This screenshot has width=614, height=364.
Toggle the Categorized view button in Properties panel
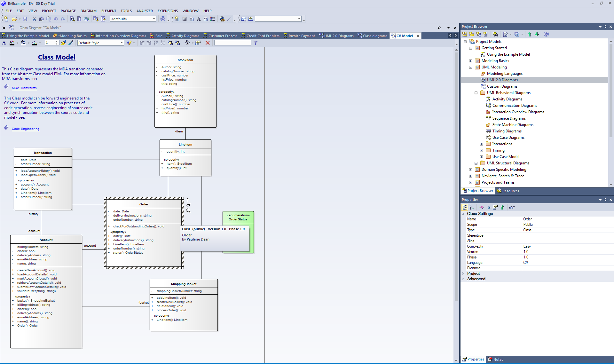click(465, 207)
